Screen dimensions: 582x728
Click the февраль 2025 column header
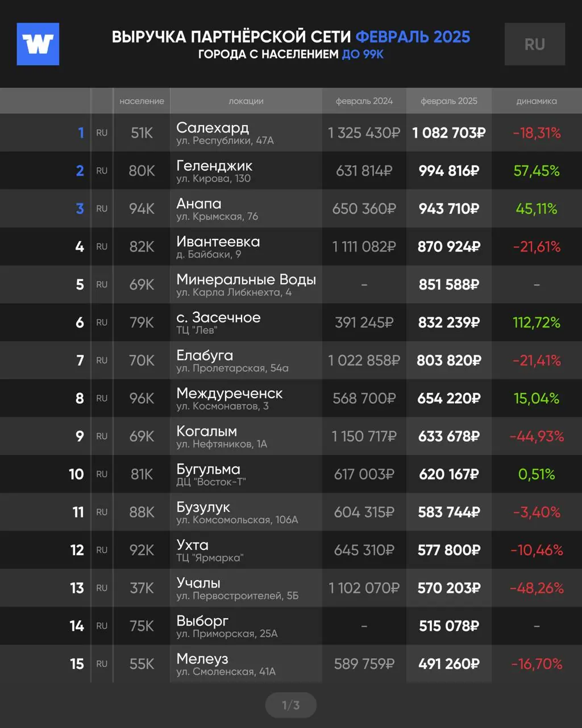(449, 101)
